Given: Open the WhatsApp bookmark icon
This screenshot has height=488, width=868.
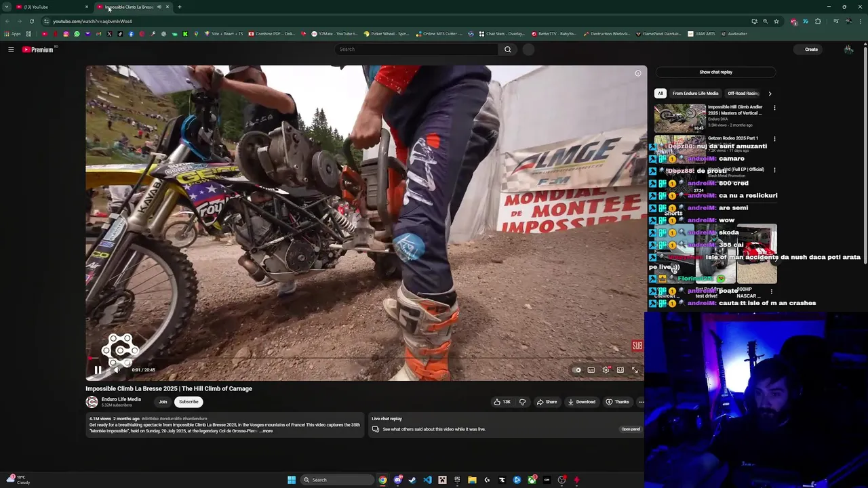Looking at the screenshot, I should (x=77, y=34).
